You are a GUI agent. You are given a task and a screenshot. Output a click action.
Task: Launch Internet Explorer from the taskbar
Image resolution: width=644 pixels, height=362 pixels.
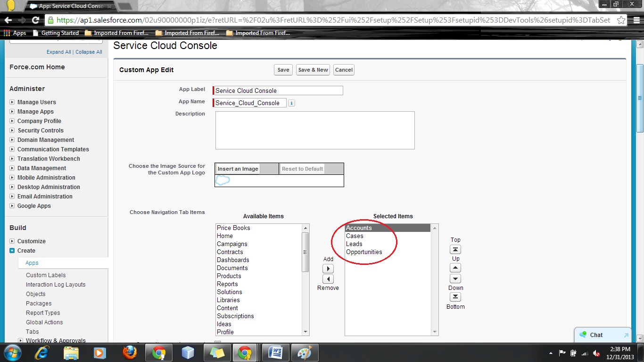click(x=42, y=353)
